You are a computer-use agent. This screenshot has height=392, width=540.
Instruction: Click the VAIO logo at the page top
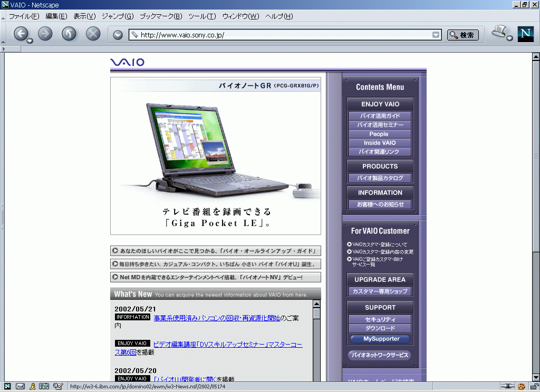127,62
